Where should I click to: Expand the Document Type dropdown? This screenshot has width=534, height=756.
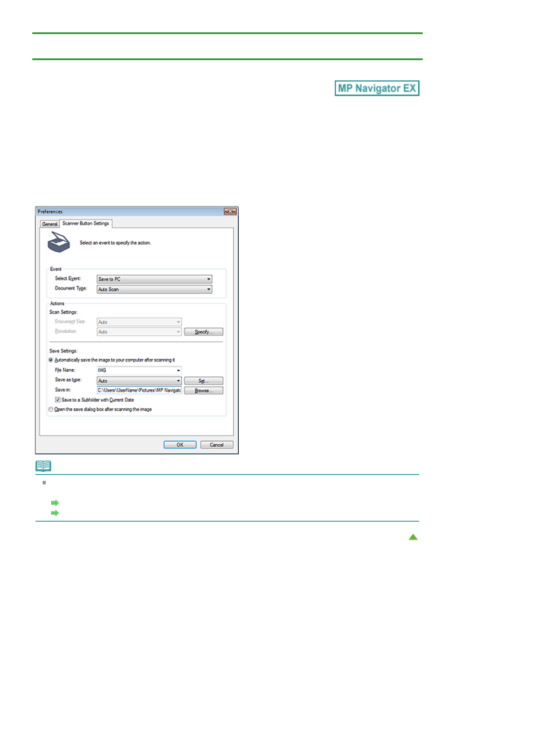154,290
